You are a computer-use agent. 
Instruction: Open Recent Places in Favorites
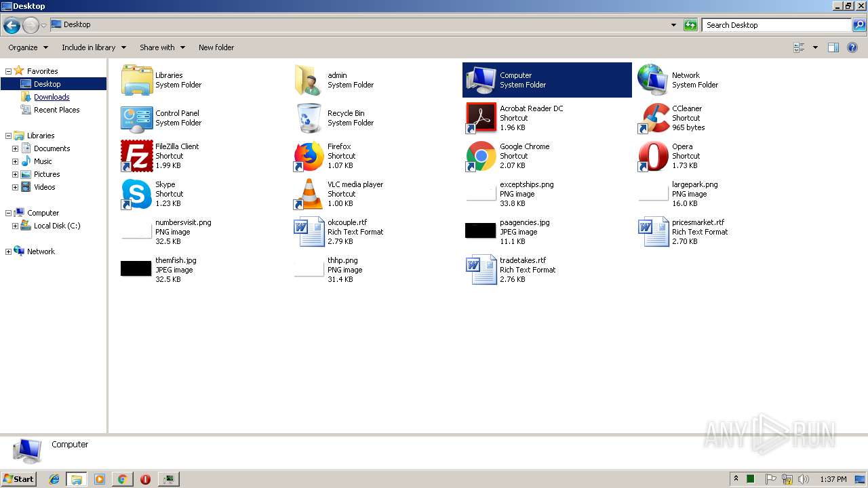[56, 110]
